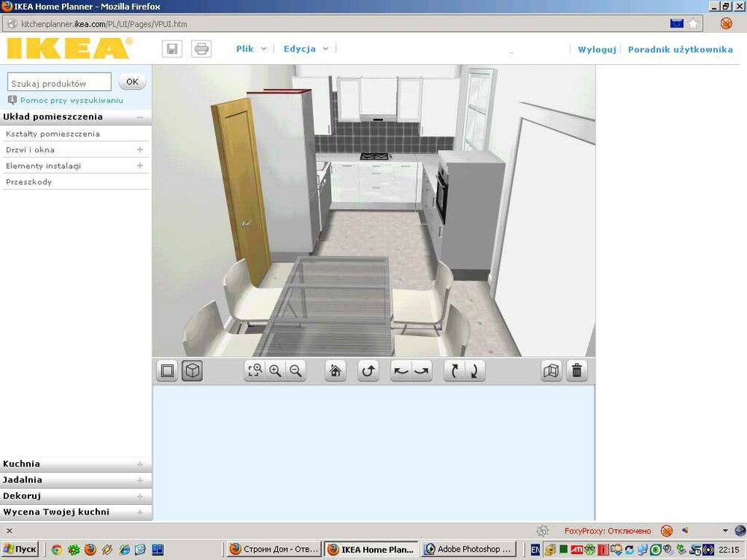The height and width of the screenshot is (560, 747).
Task: Click the save floppy disk icon
Action: click(172, 49)
